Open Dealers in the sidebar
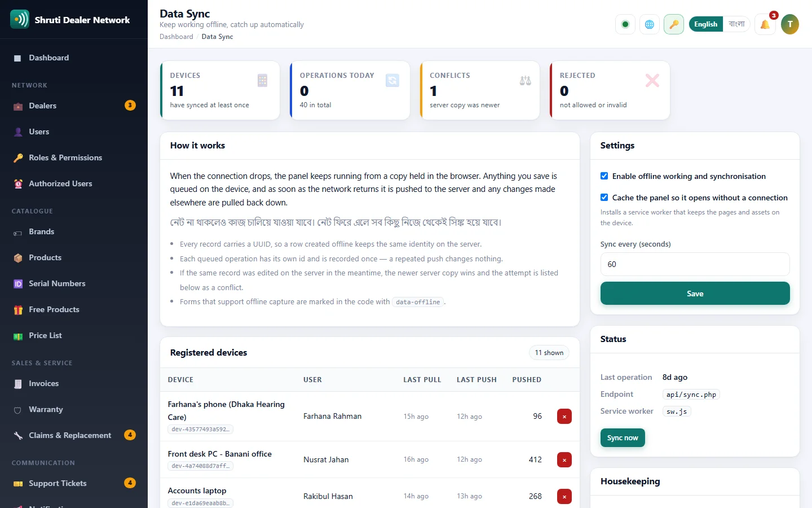This screenshot has height=508, width=812. pyautogui.click(x=74, y=106)
